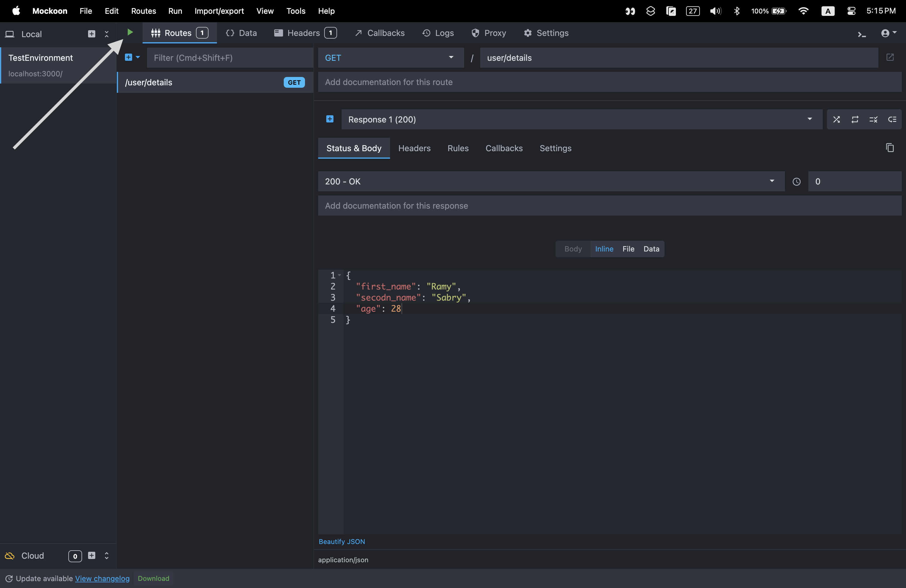
Task: Click the View menu
Action: point(265,11)
